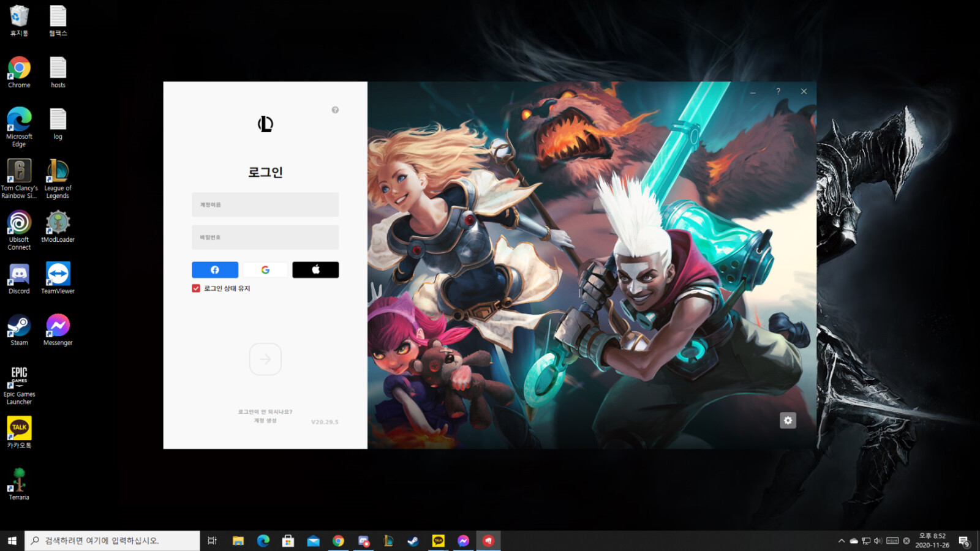980x551 pixels.
Task: Select the Microsoft Edge desktop shortcut
Action: 19,127
